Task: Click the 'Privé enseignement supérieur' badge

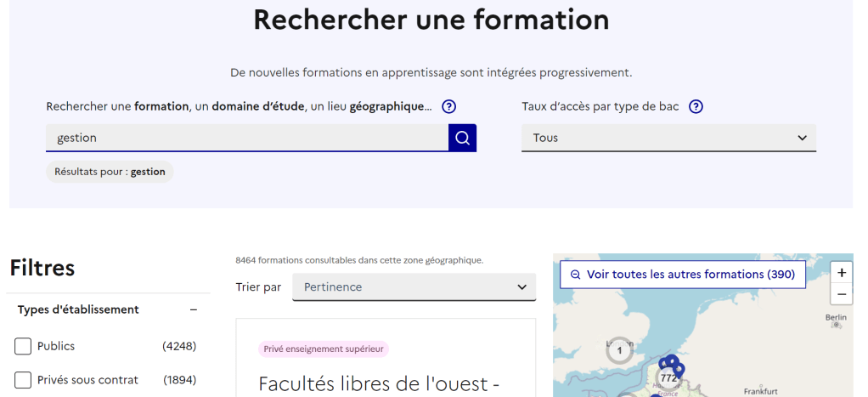Action: pyautogui.click(x=324, y=349)
